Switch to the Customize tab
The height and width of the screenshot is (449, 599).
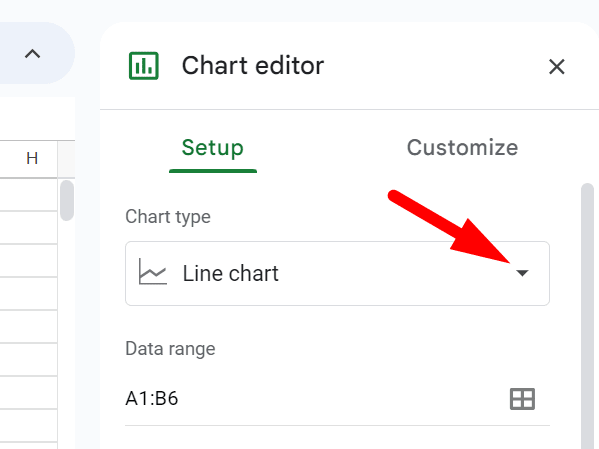pos(462,148)
